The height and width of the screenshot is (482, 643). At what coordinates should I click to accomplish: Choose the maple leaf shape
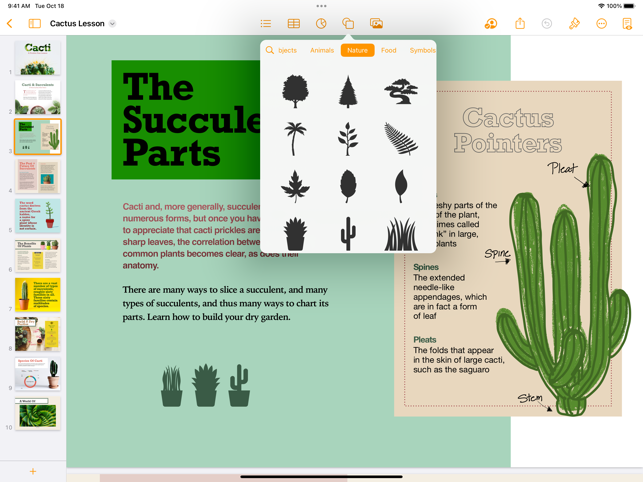pyautogui.click(x=295, y=186)
